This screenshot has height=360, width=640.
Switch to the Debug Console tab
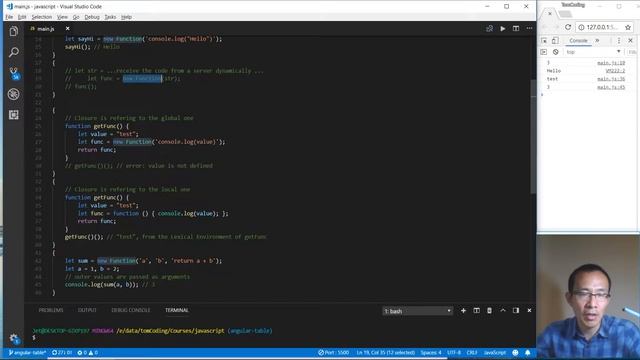pos(131,310)
